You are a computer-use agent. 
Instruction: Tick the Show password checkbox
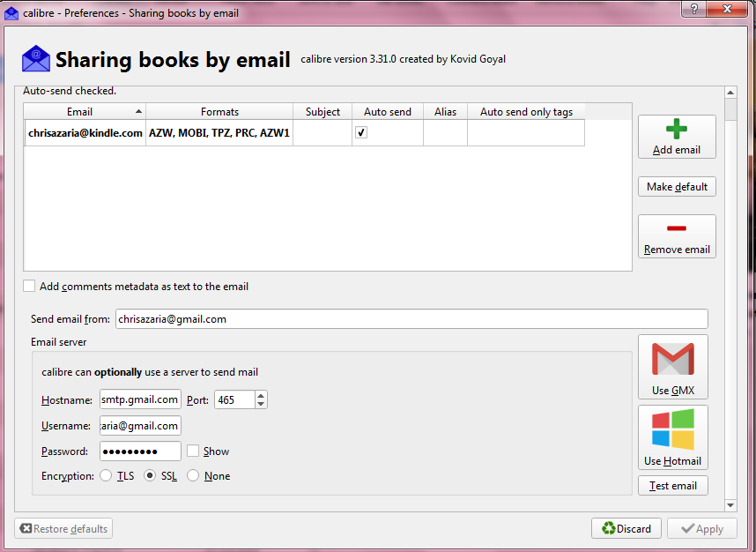click(193, 451)
